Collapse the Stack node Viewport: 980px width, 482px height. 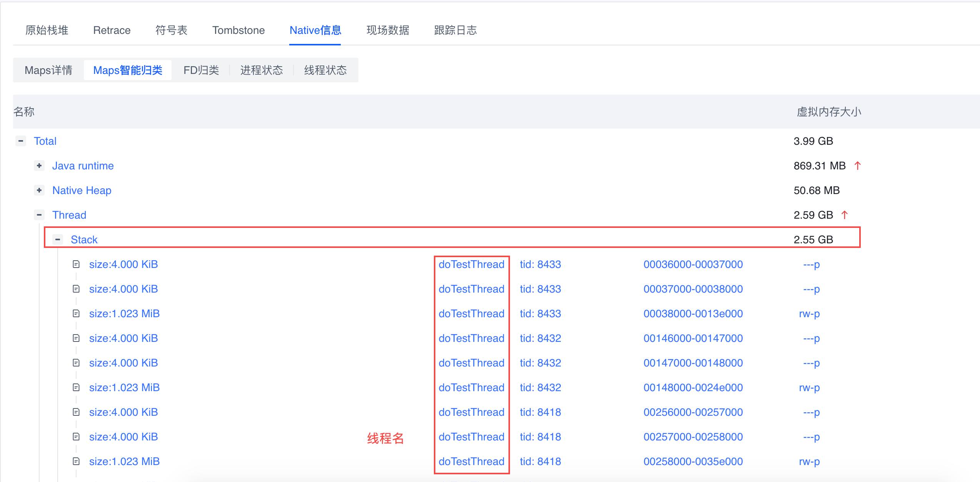tap(58, 239)
